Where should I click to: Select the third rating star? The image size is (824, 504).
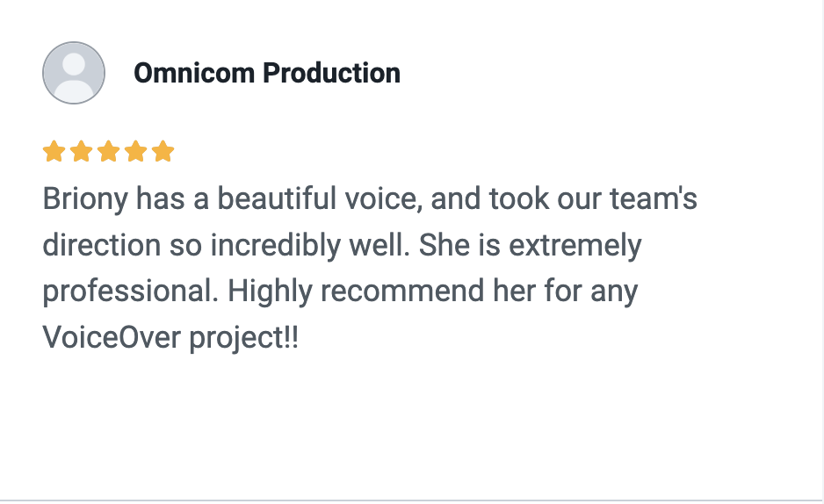point(109,152)
